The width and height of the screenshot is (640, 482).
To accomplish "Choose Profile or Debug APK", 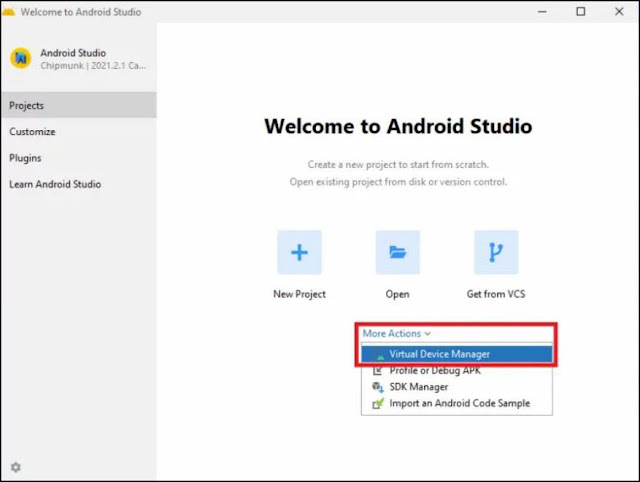I will tap(457, 371).
